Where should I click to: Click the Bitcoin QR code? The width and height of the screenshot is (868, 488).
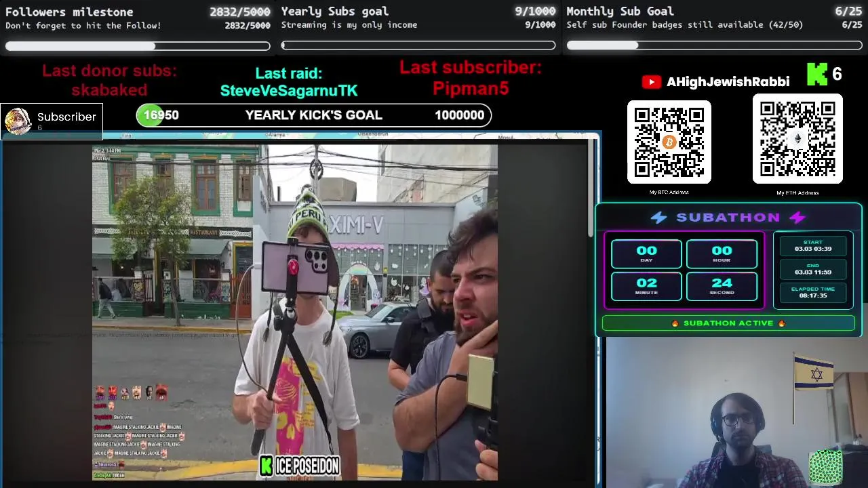(669, 142)
